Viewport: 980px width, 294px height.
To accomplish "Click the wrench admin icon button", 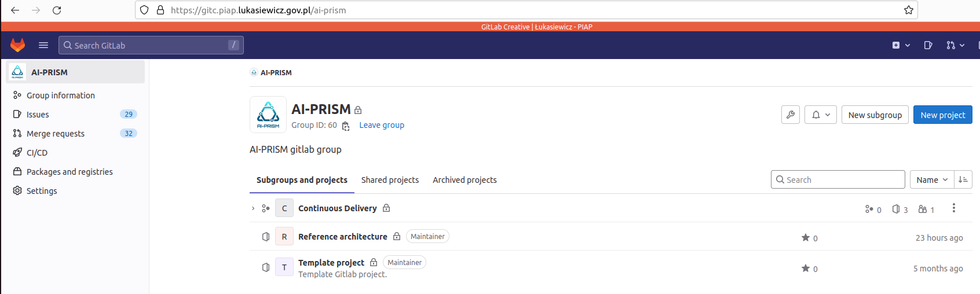I will [x=790, y=115].
